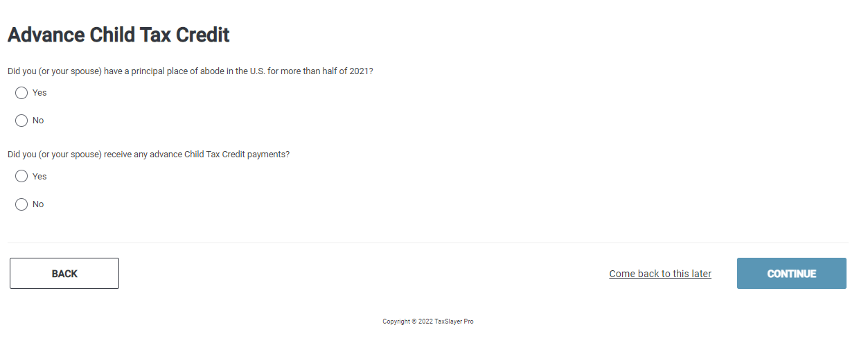Image resolution: width=868 pixels, height=361 pixels.
Task: Click the principal place of abode question text
Action: 191,71
